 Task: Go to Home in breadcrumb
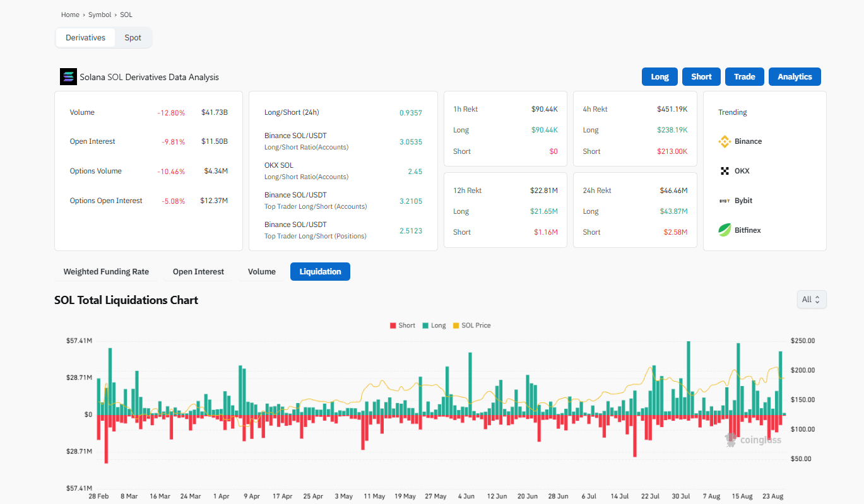(x=70, y=15)
